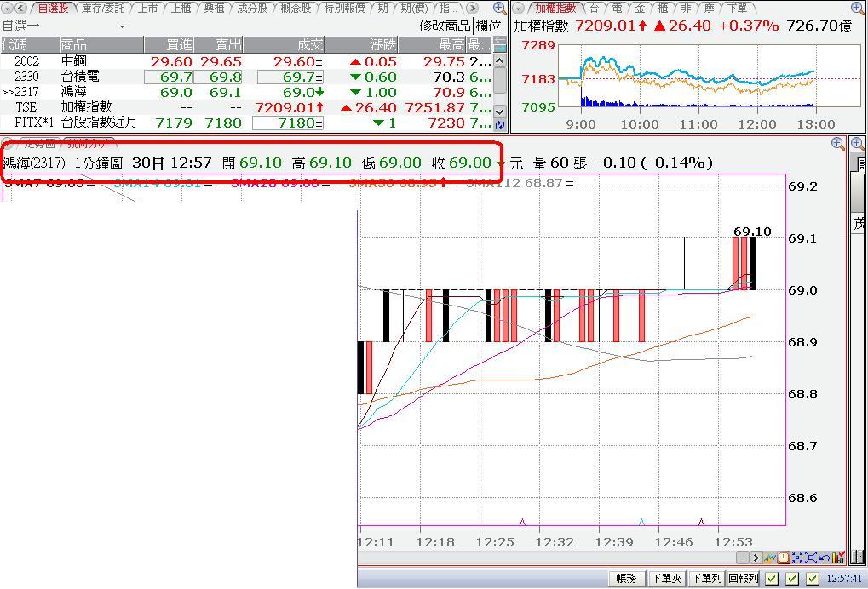Viewport: 868px width, 589px height.
Task: Toggle the first green checkmark box in status bar
Action: (x=772, y=579)
